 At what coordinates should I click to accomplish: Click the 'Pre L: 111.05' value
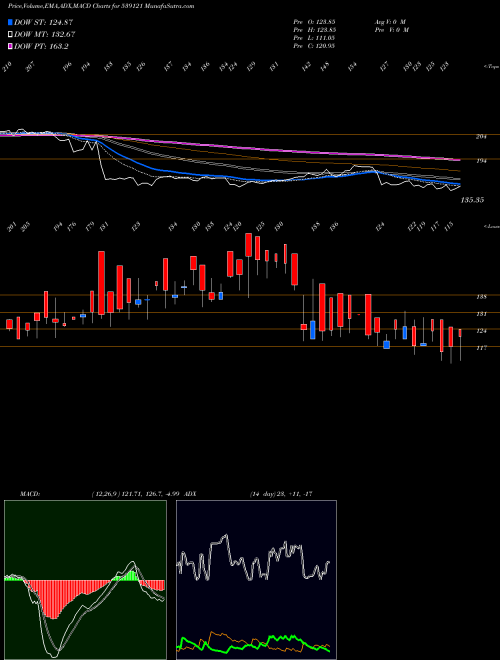click(314, 38)
